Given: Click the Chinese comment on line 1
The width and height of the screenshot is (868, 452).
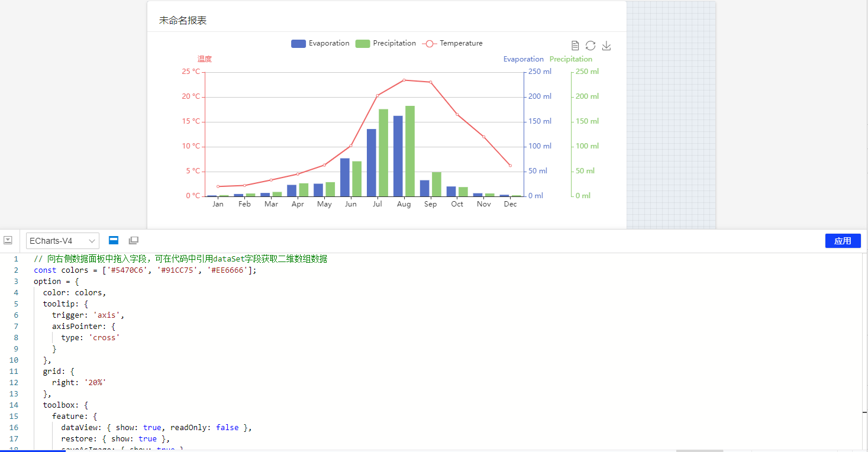Looking at the screenshot, I should point(180,259).
